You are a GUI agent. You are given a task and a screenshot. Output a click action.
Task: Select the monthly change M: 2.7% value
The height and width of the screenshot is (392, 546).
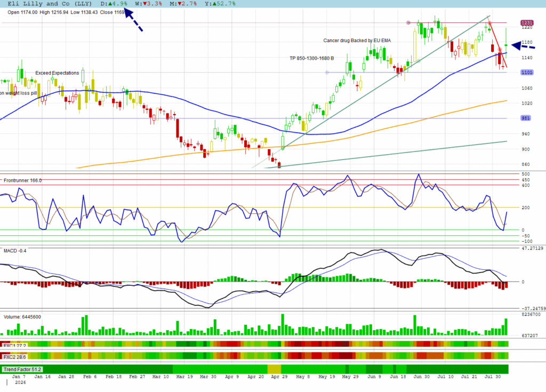(x=183, y=4)
